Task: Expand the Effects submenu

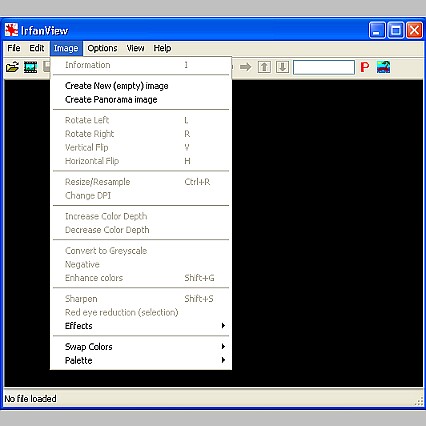Action: click(x=141, y=326)
